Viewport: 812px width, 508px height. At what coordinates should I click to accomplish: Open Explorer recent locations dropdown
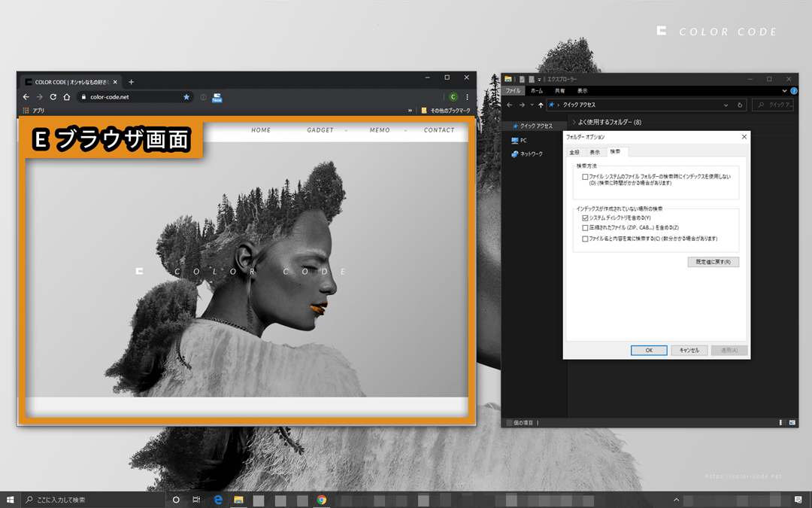point(532,105)
